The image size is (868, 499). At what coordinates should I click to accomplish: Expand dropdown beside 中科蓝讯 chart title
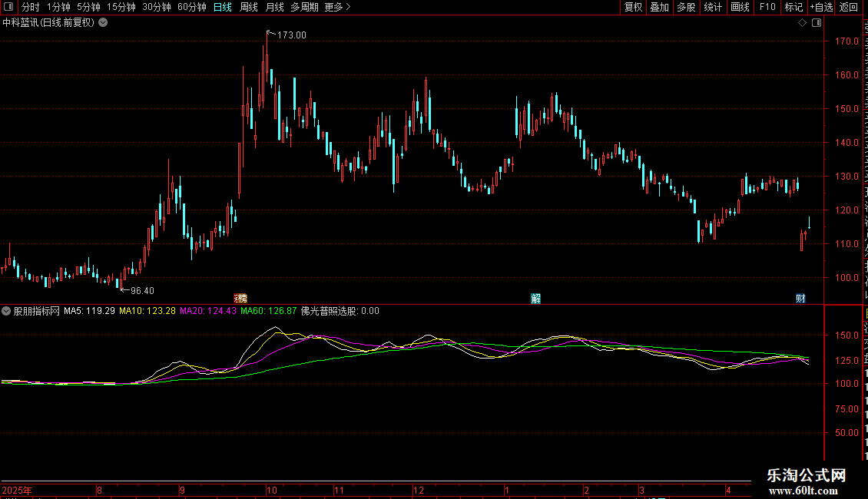[x=103, y=23]
